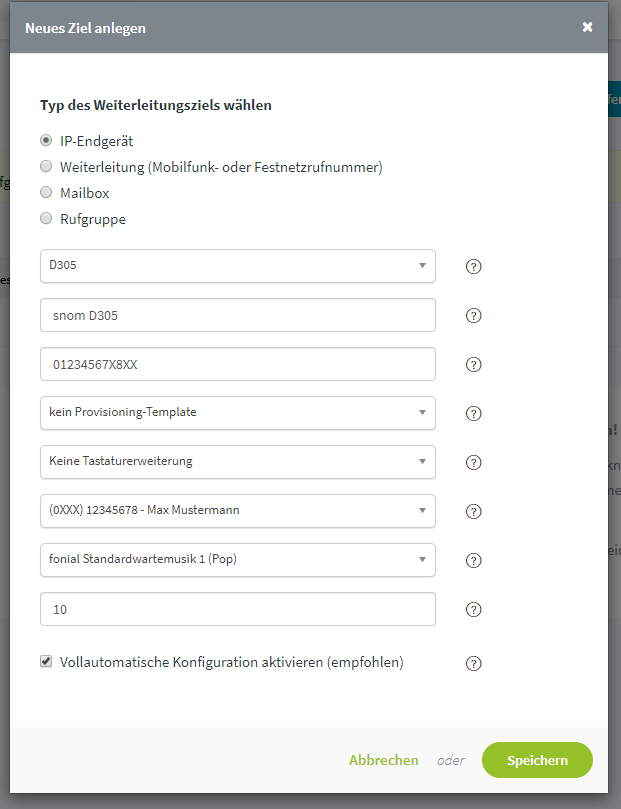Click the Abbrechen link to cancel
Screen dimensions: 621x809
coord(384,760)
